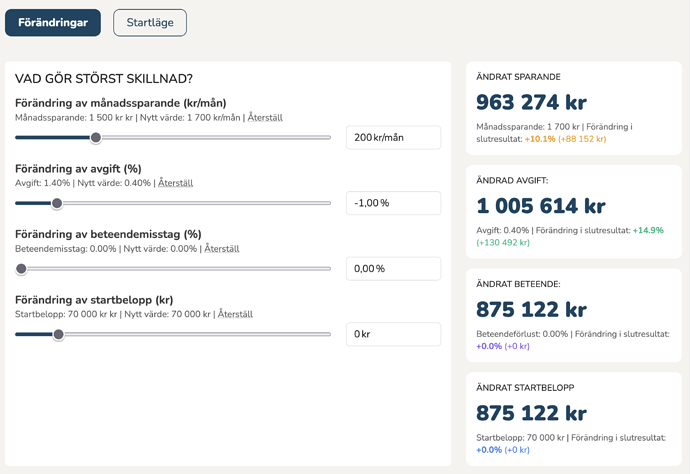Screen dimensions: 690x474
Task: Click the green +14.9% change value
Action: 647,230
